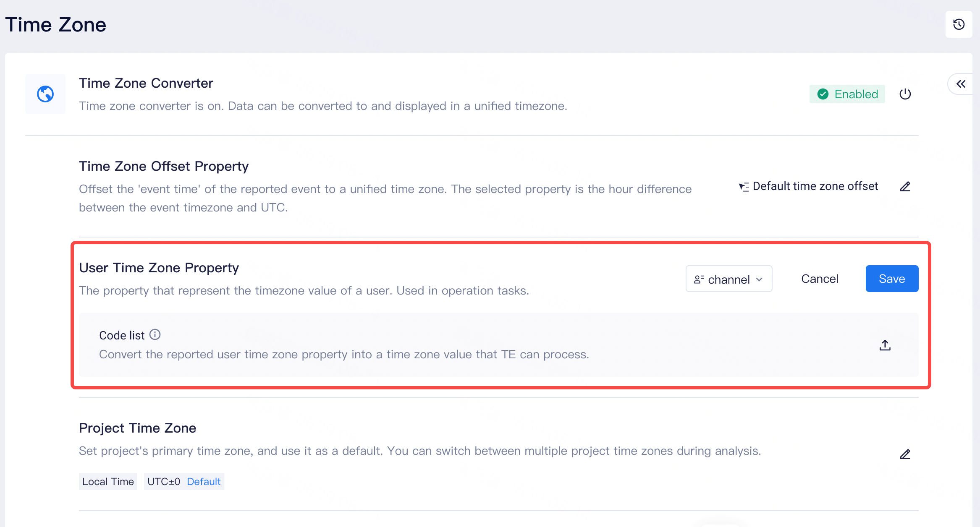This screenshot has height=527, width=980.
Task: Edit the Time Zone Offset Property
Action: 905,187
